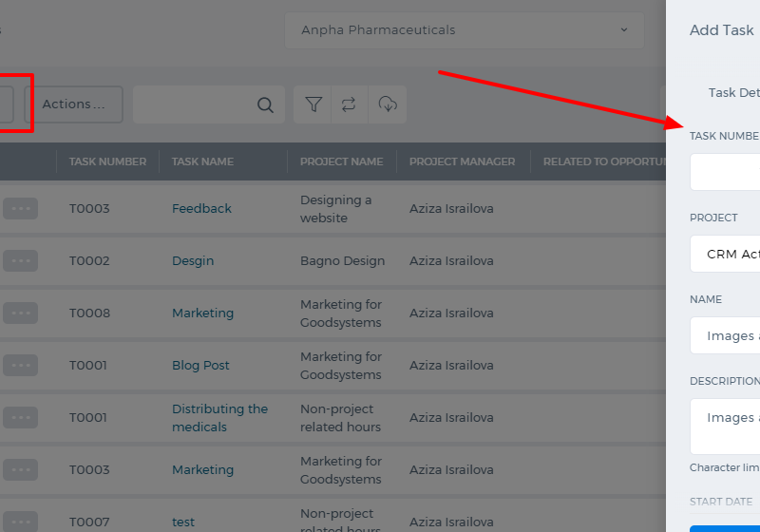Click the Name field in Add Task

725,335
